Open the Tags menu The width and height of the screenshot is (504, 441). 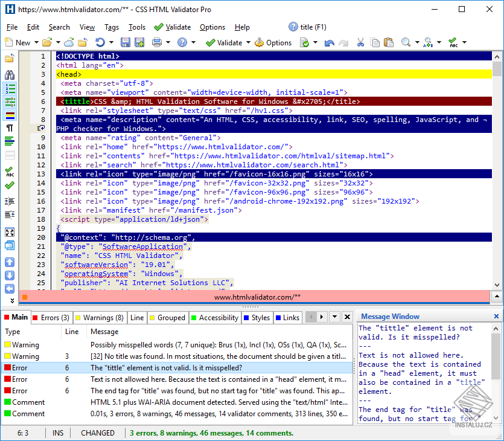tap(112, 27)
